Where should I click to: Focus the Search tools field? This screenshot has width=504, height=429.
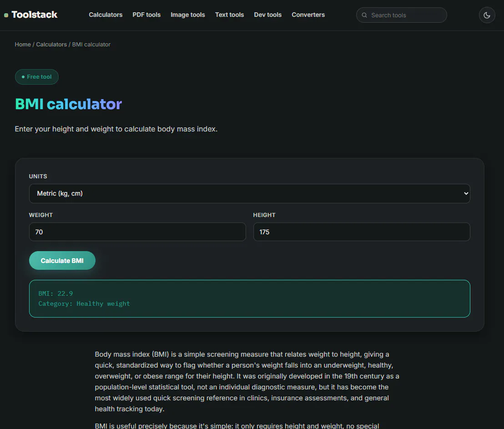coord(401,15)
